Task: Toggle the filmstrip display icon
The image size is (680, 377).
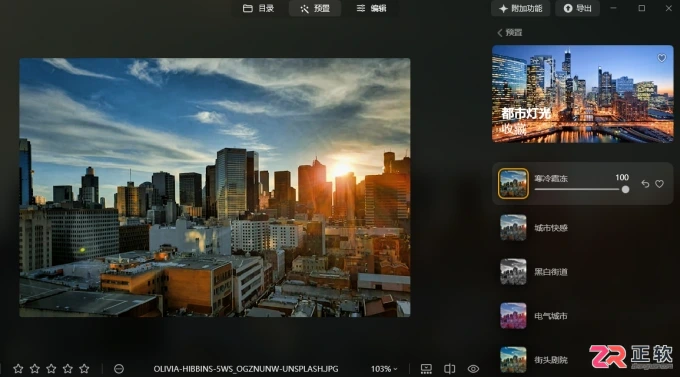Action: (426, 369)
